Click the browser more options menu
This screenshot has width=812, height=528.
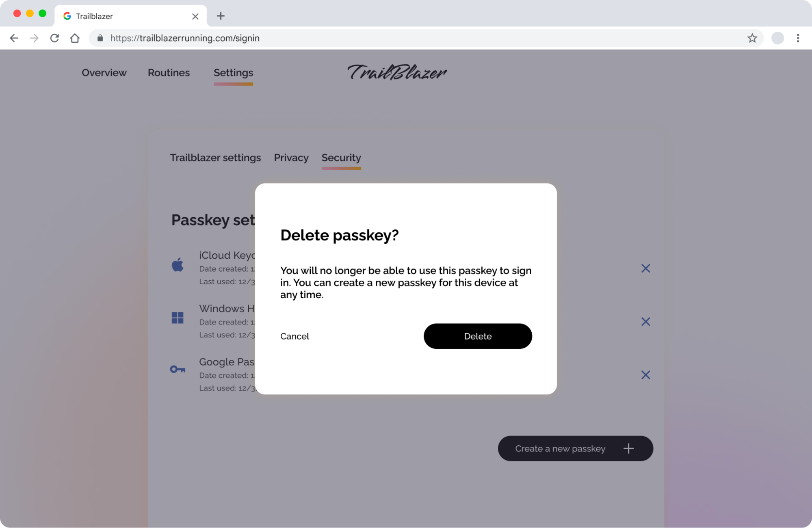click(x=798, y=38)
